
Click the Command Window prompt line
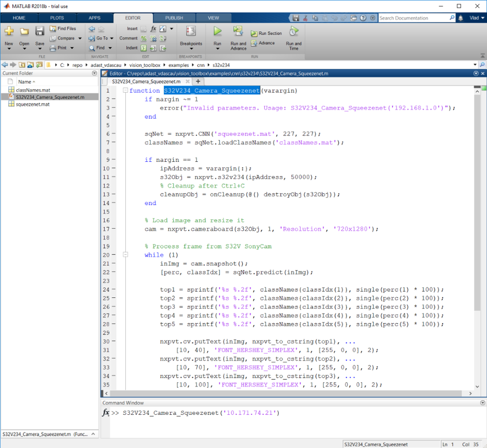pyautogui.click(x=201, y=413)
